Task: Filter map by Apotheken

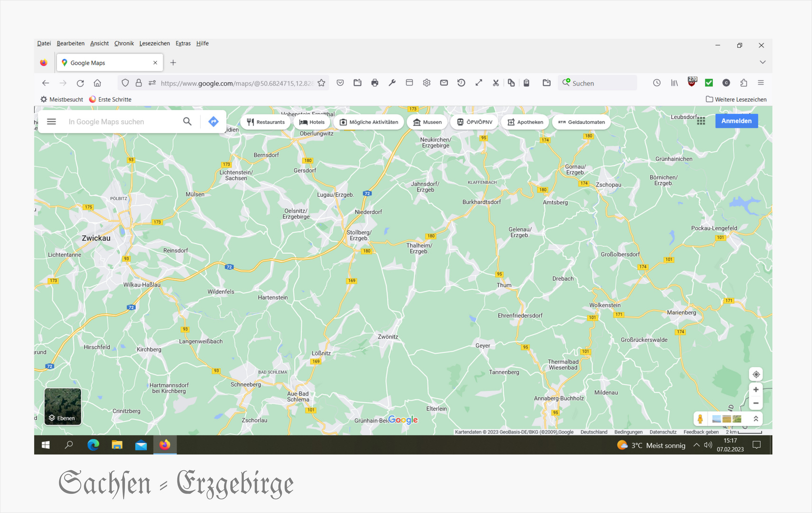Action: [x=525, y=122]
